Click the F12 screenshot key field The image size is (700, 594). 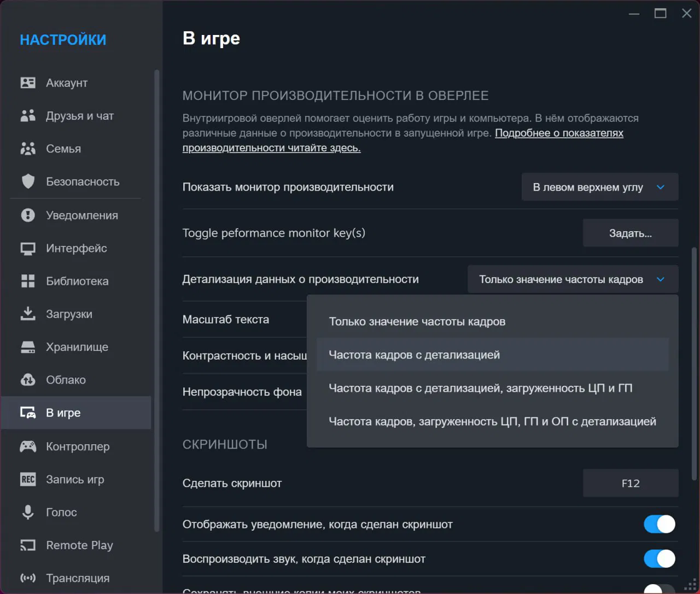(x=630, y=483)
